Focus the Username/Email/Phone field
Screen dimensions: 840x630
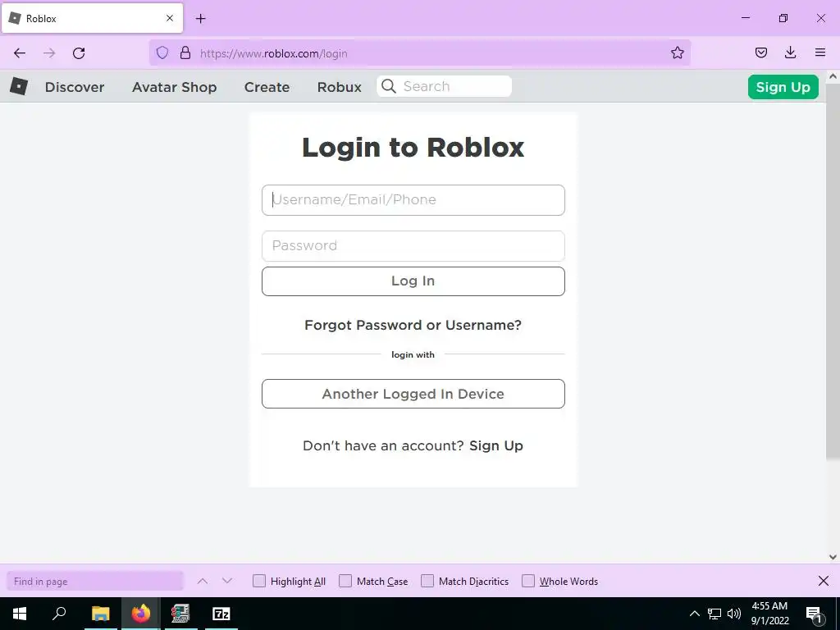tap(413, 200)
